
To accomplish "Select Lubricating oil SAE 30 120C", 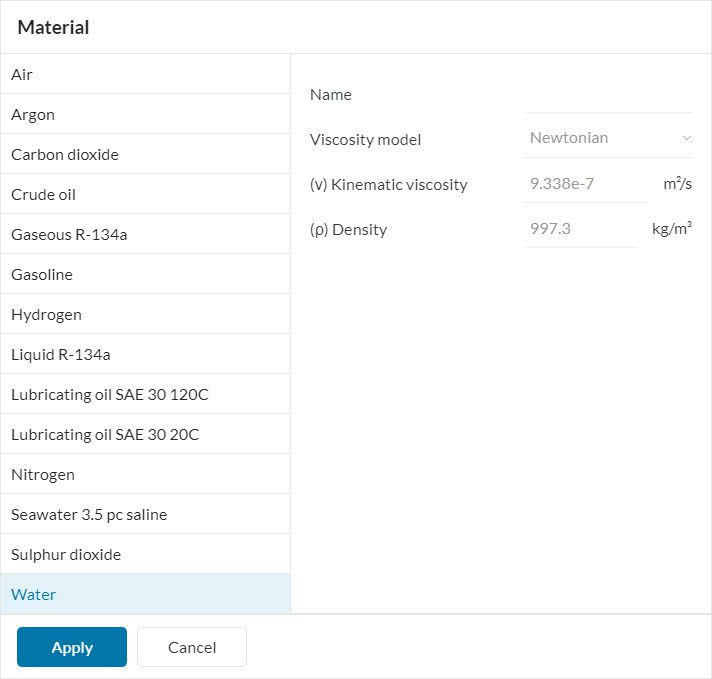I will (x=145, y=395).
